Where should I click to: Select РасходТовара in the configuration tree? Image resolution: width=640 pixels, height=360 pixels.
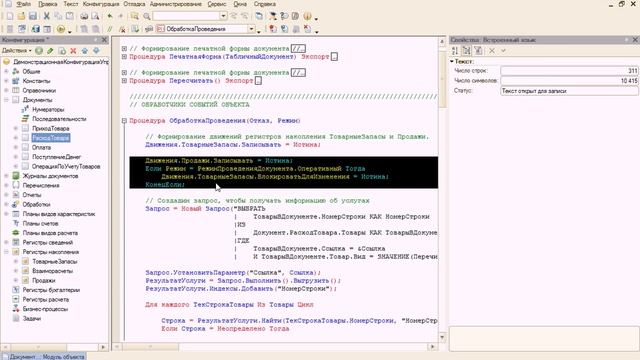51,138
